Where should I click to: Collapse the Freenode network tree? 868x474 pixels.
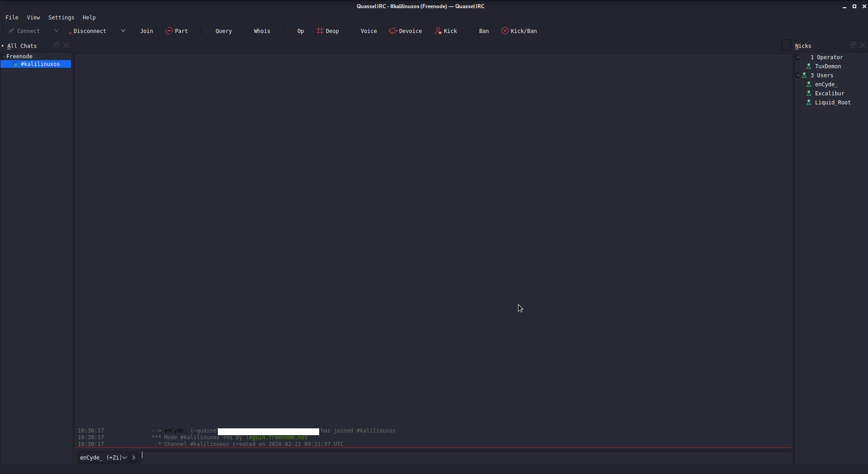point(3,56)
